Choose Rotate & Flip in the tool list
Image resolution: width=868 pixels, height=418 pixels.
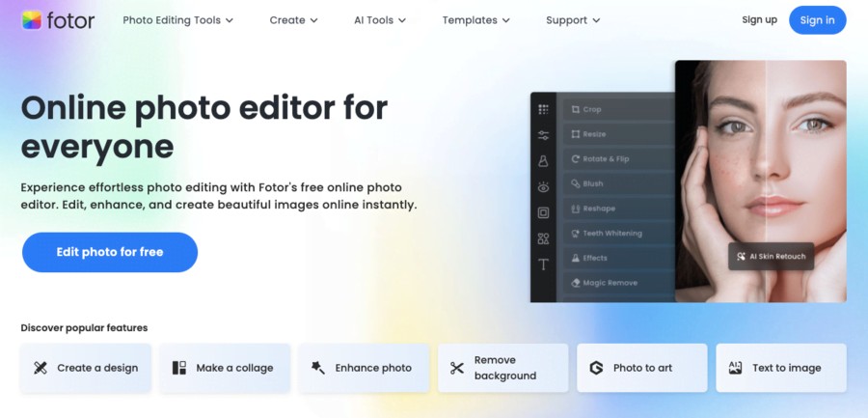pyautogui.click(x=619, y=159)
